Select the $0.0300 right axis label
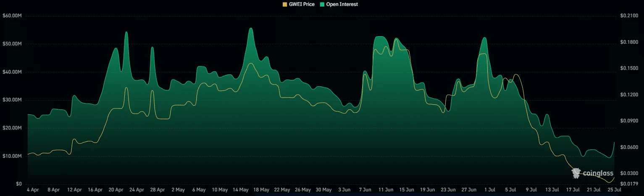 click(x=629, y=173)
